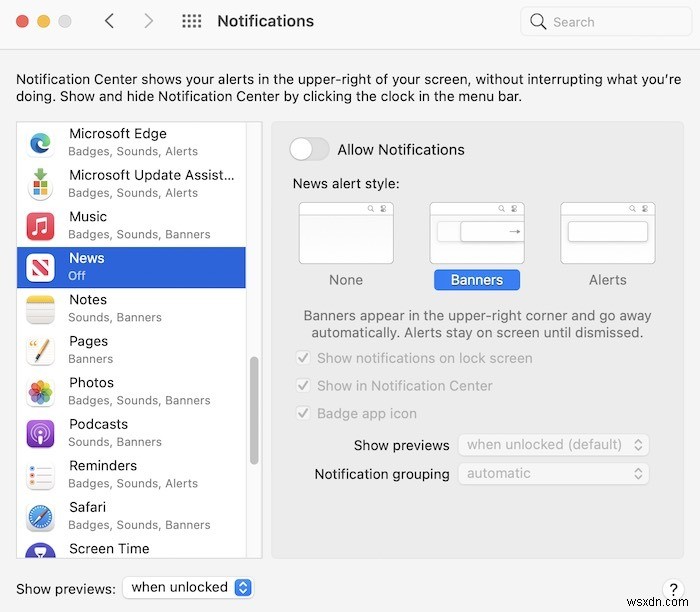Open the News Show previews dropdown
Image resolution: width=700 pixels, height=612 pixels.
click(x=554, y=445)
